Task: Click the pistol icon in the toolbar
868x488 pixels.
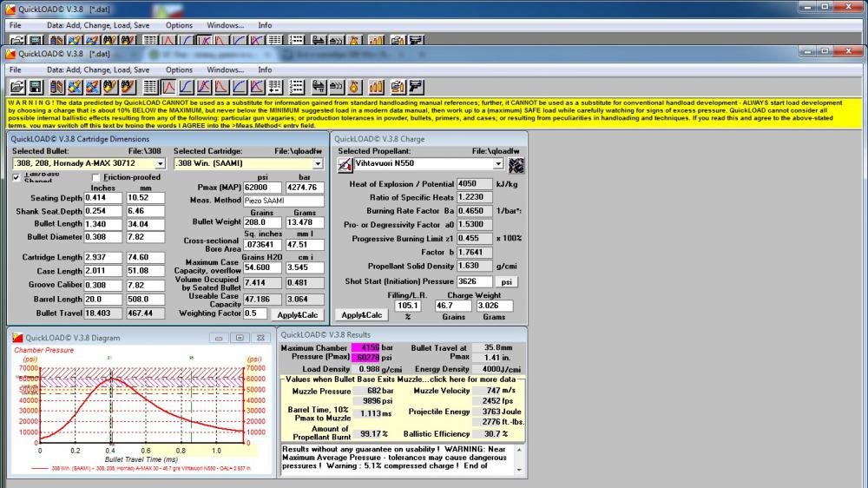Action: click(416, 87)
